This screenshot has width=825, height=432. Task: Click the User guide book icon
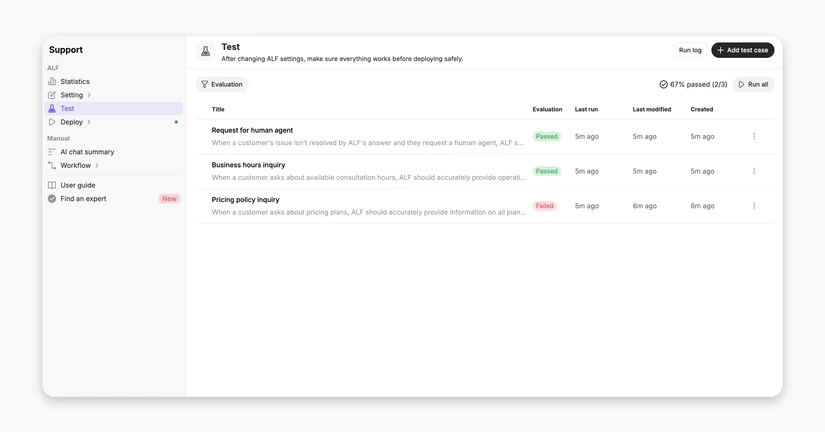point(52,185)
